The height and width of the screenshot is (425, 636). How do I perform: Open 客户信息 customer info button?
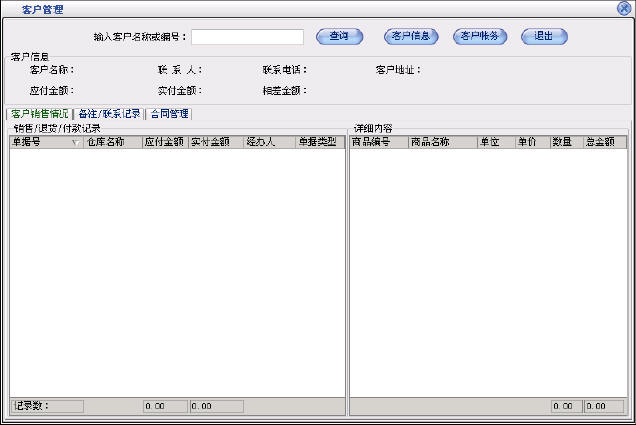tap(411, 37)
